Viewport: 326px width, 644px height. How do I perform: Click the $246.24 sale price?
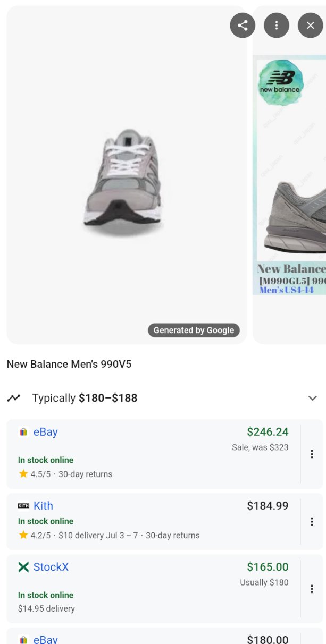268,432
